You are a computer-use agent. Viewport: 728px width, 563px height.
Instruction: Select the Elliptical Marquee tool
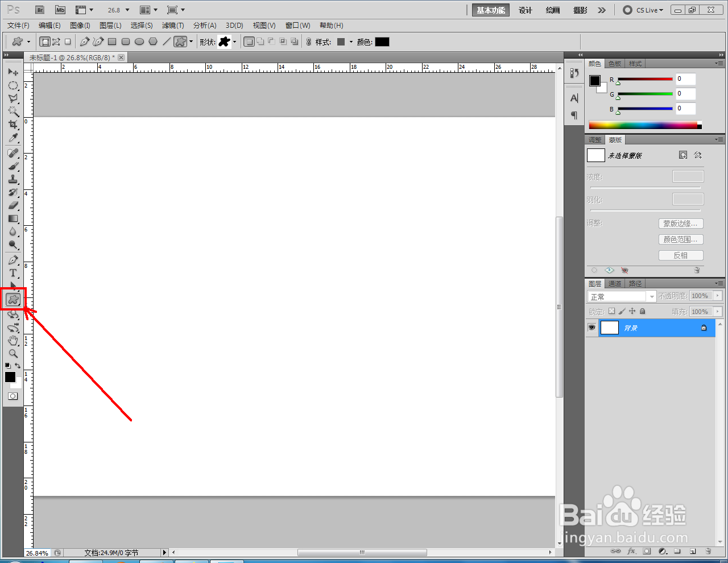click(x=13, y=86)
